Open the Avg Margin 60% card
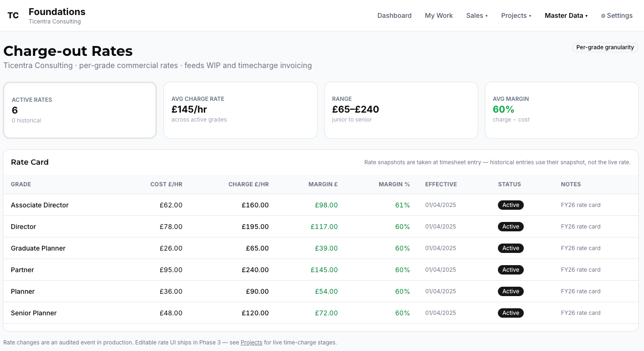 click(562, 110)
